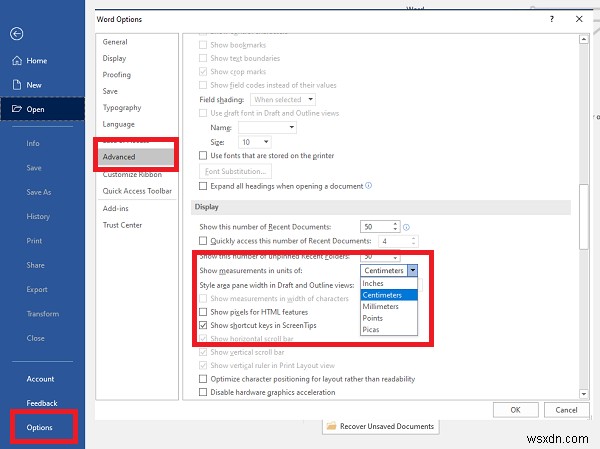Click info icon beside Recent Documents spinner
Image resolution: width=600 pixels, height=449 pixels.
(x=406, y=227)
